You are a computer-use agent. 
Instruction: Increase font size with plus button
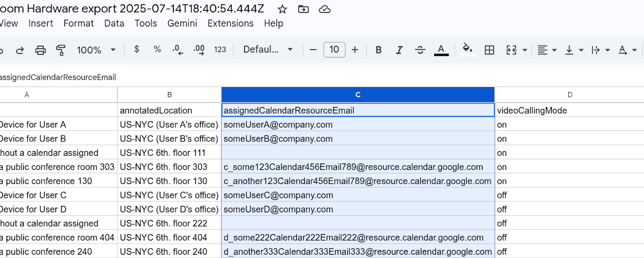355,50
